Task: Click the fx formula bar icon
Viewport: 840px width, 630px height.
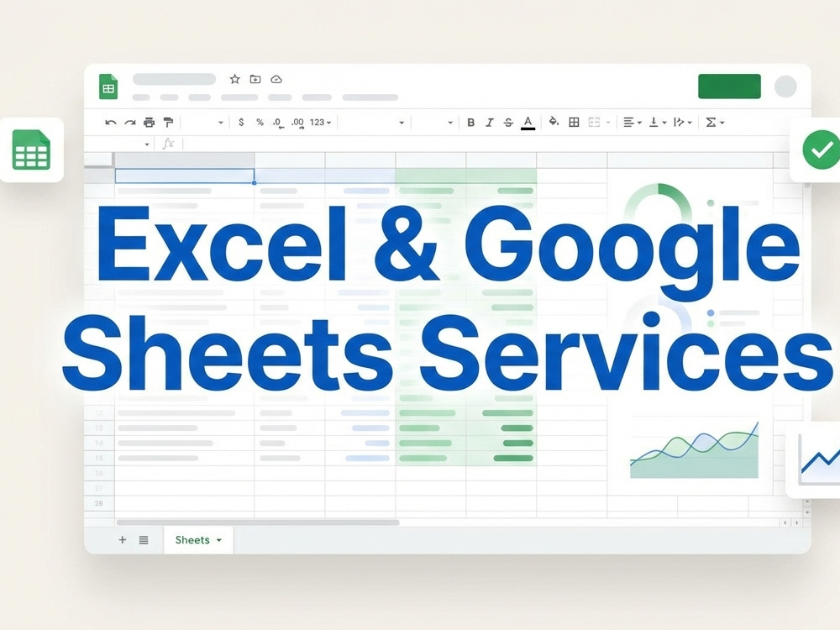Action: [168, 144]
